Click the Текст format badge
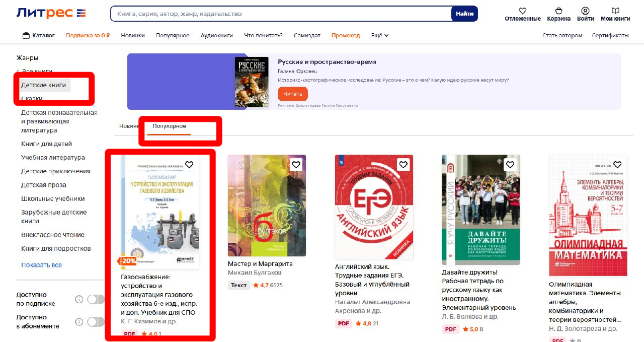This screenshot has height=342, width=644. pyautogui.click(x=239, y=285)
